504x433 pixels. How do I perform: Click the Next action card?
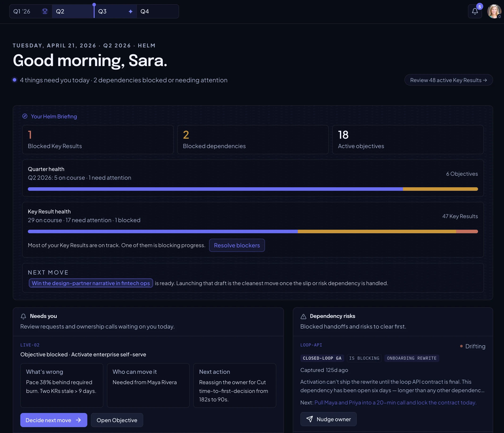tap(235, 385)
